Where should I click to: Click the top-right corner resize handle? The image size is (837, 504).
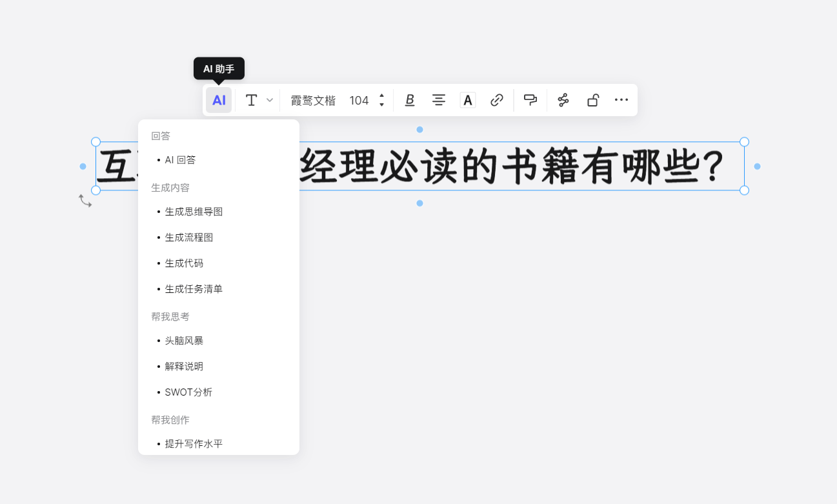tap(744, 142)
